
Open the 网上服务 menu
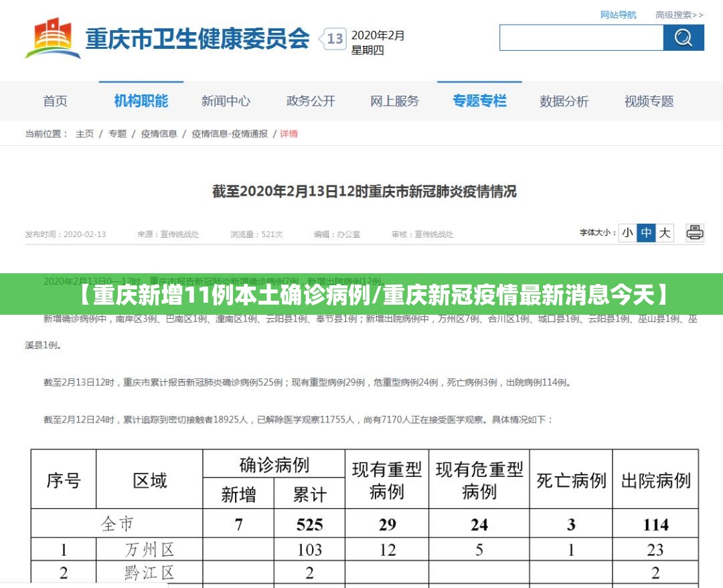[395, 101]
